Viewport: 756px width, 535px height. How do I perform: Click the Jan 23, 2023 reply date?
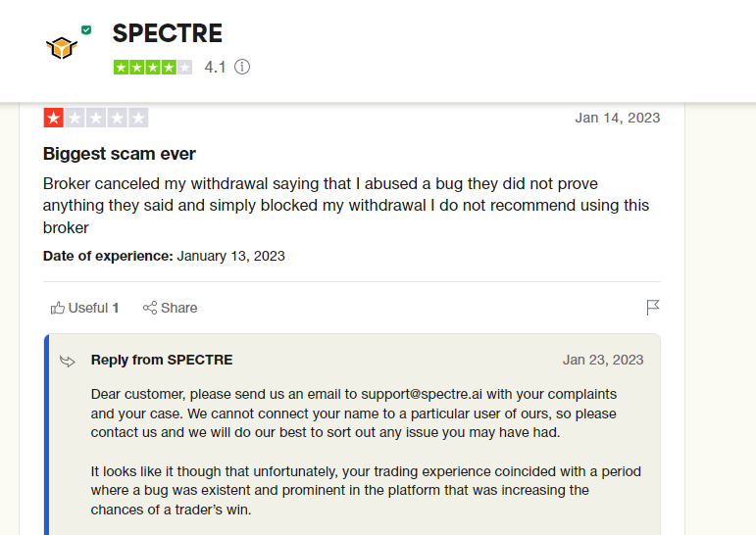603,360
